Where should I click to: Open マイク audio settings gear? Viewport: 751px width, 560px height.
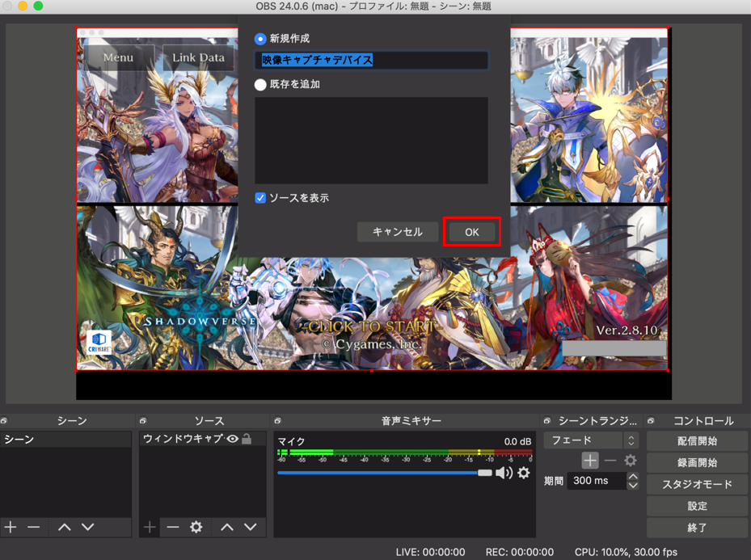pyautogui.click(x=524, y=473)
